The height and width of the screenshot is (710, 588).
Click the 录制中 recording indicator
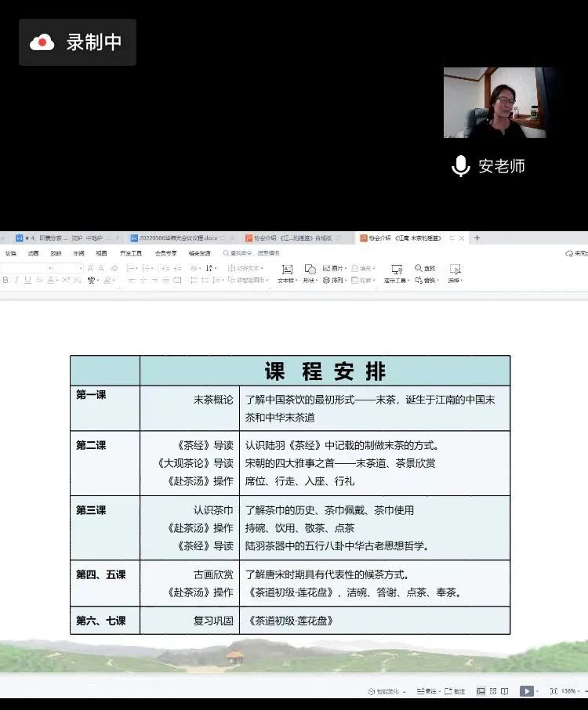pyautogui.click(x=78, y=42)
